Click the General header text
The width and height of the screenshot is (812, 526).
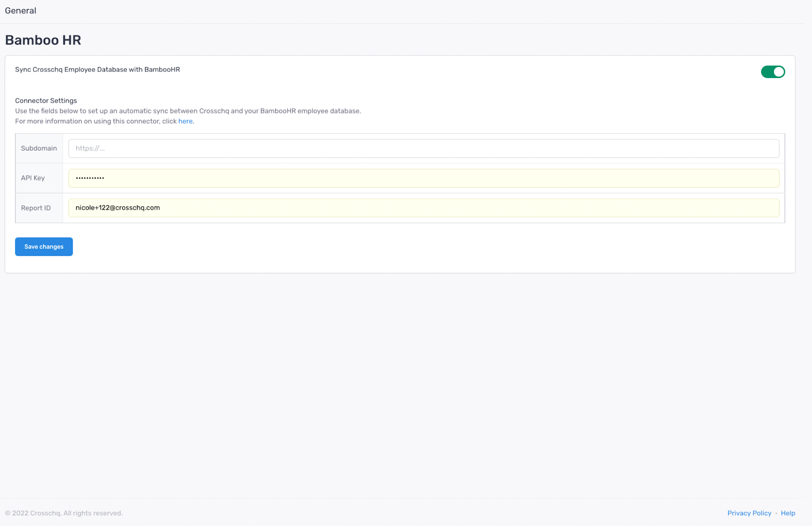pos(21,11)
